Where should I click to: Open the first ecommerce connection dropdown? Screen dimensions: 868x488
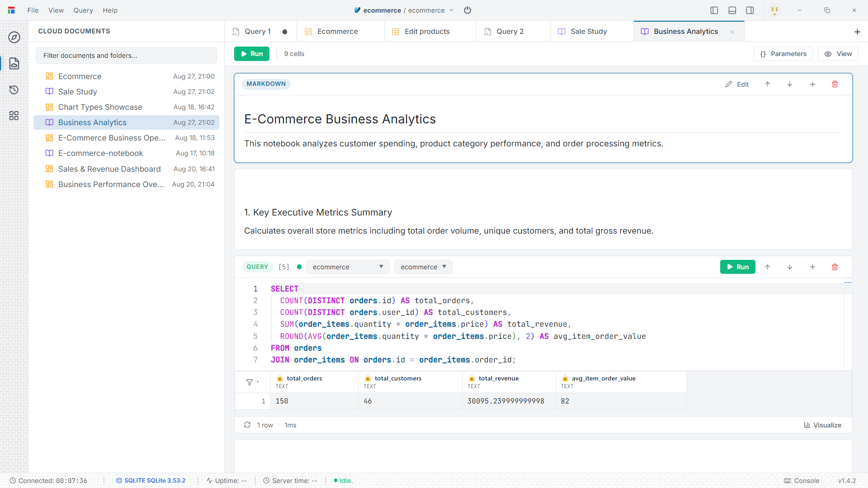pos(348,267)
